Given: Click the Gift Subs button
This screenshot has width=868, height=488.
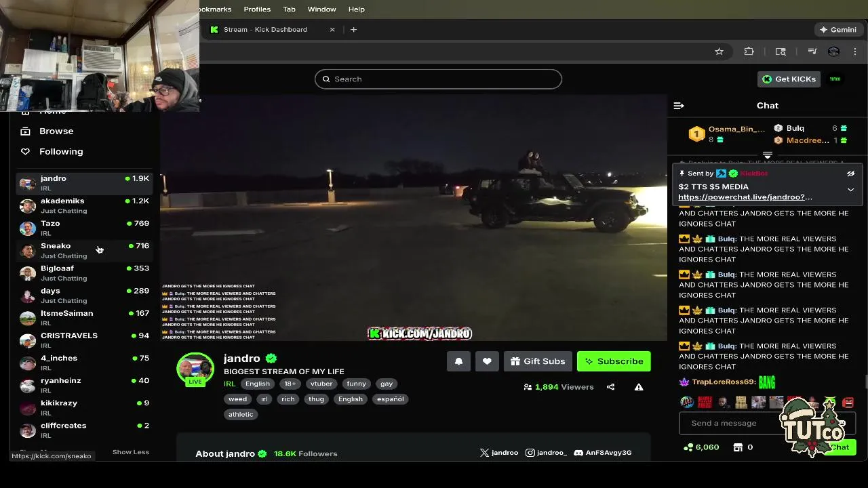Looking at the screenshot, I should (538, 361).
